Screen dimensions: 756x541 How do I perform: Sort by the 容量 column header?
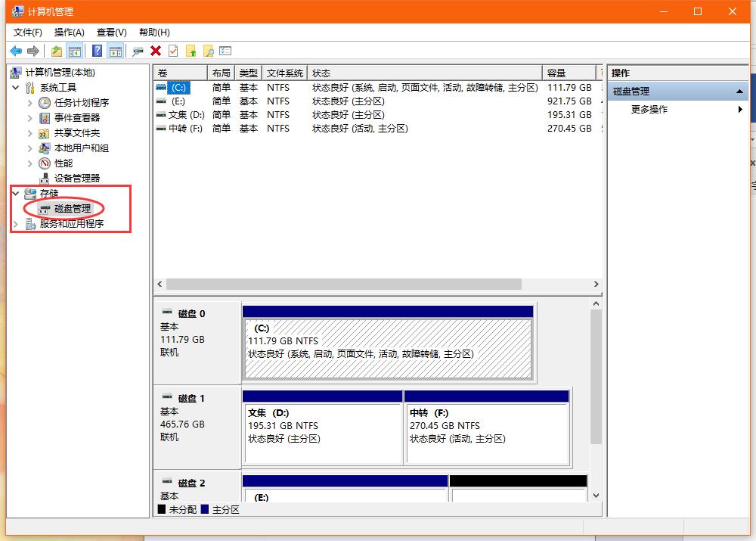(569, 73)
